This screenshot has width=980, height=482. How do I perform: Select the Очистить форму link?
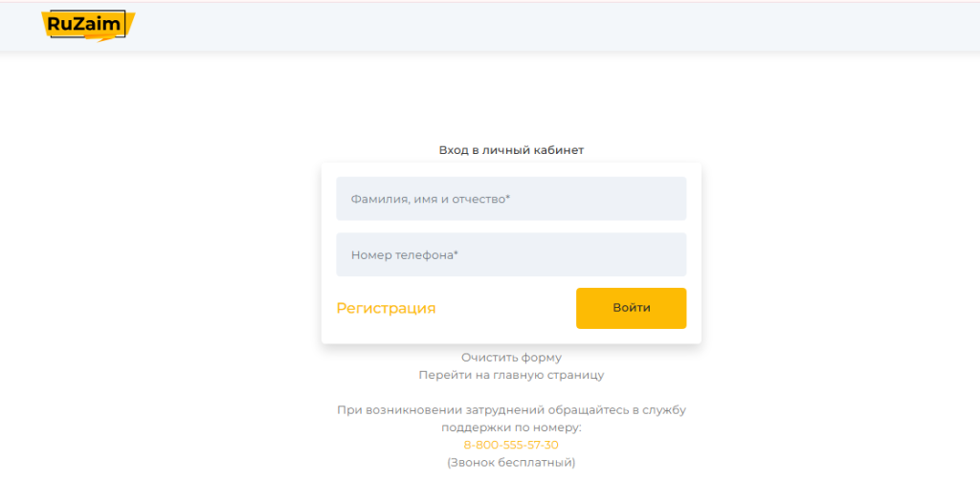(x=511, y=358)
